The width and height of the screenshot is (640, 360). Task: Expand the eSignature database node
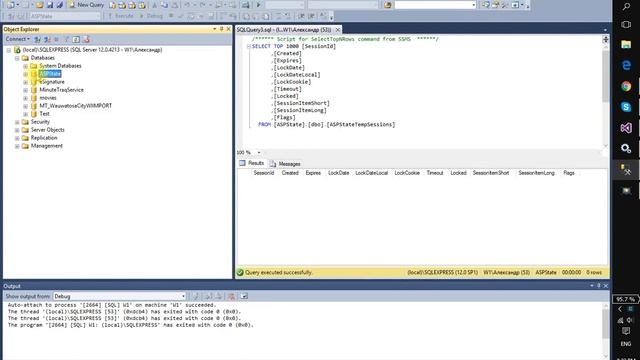(x=25, y=82)
